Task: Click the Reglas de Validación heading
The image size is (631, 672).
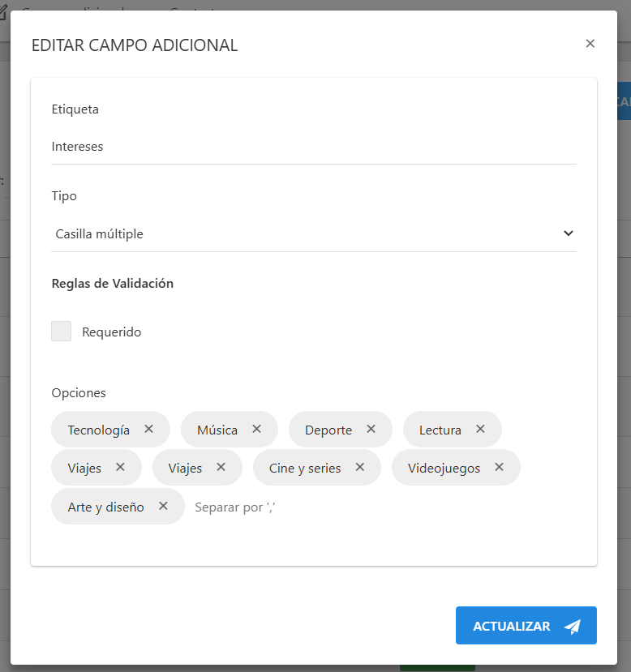Action: click(x=113, y=283)
